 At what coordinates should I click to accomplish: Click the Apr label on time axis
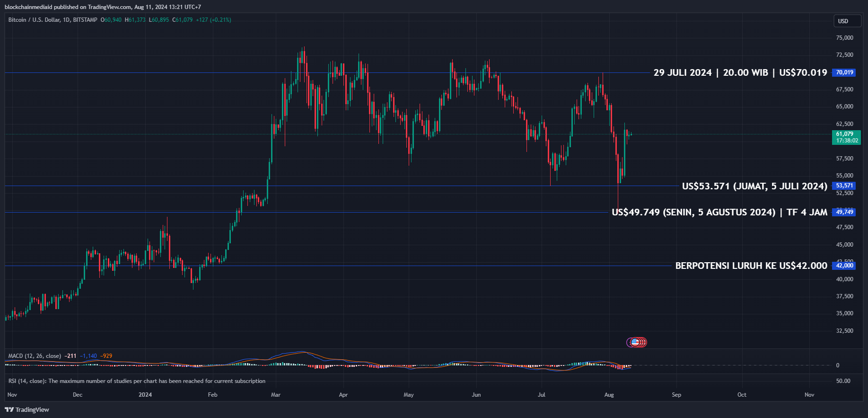(x=343, y=395)
